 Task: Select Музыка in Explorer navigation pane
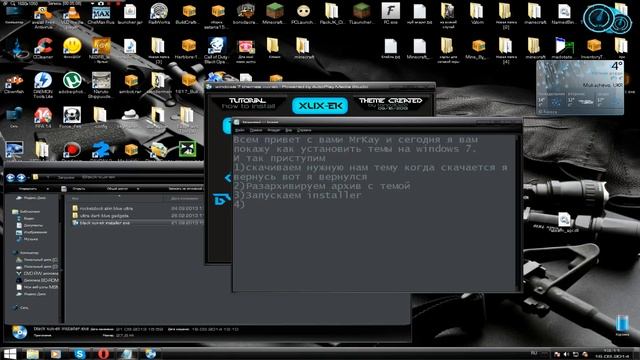tap(27, 239)
